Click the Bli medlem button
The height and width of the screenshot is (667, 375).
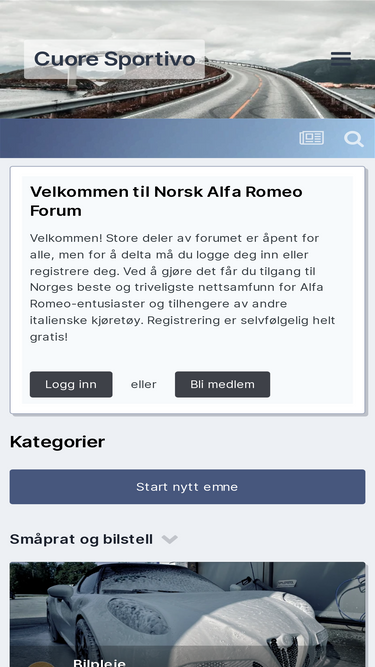coord(222,385)
